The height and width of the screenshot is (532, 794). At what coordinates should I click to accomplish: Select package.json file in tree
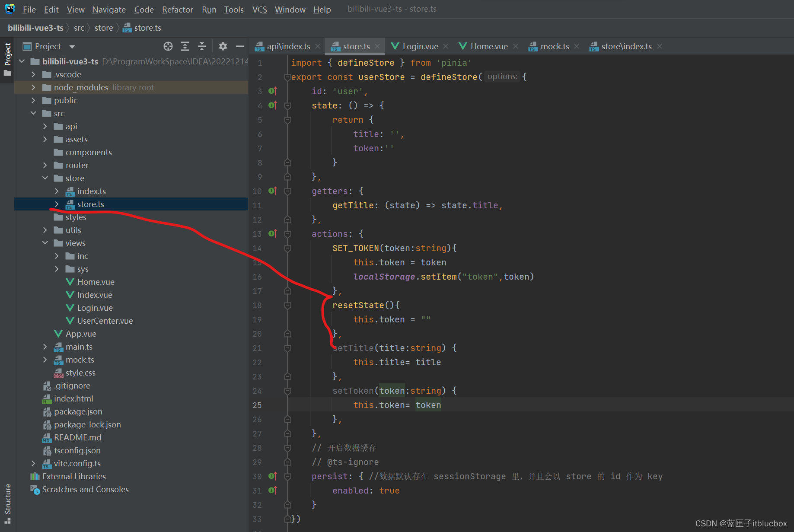(78, 411)
